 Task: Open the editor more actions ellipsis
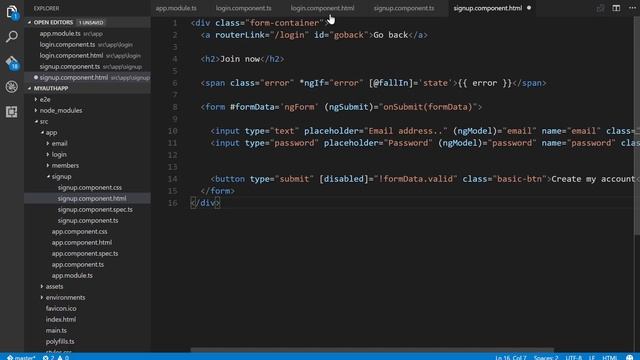tap(632, 8)
